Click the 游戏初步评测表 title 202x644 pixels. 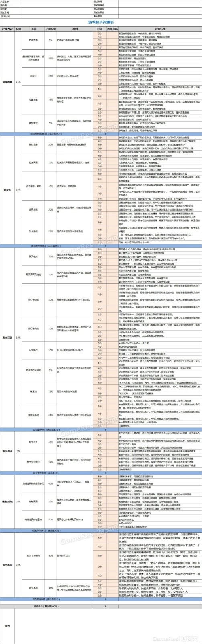100,23
